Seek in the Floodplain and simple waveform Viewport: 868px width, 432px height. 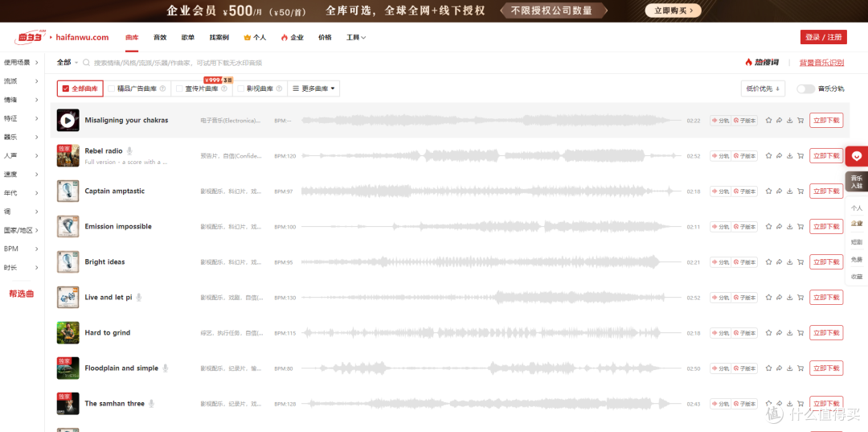pos(492,368)
